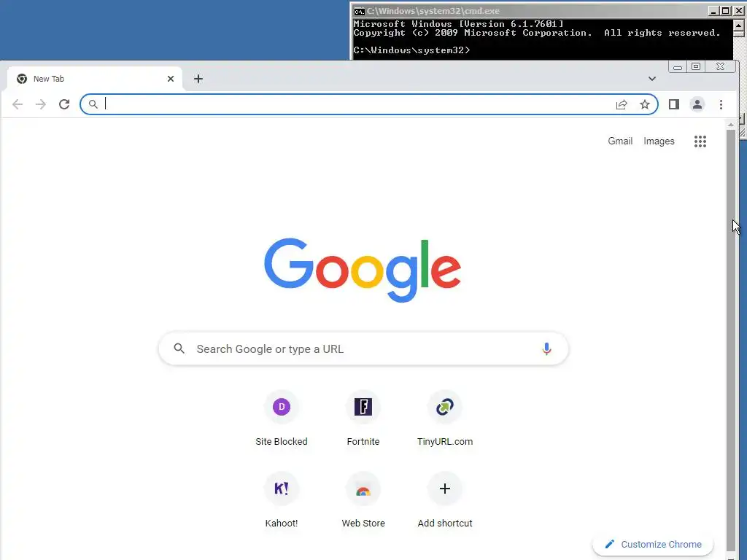Click the Fortnite label text
This screenshot has height=560, width=747.
[x=363, y=442]
